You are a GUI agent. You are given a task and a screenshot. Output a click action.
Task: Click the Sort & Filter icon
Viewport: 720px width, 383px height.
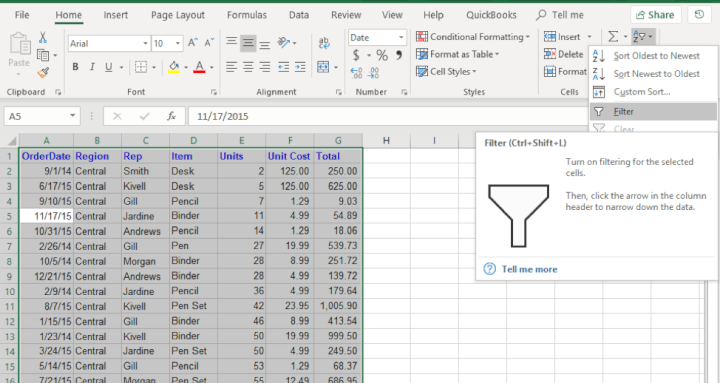[x=640, y=36]
